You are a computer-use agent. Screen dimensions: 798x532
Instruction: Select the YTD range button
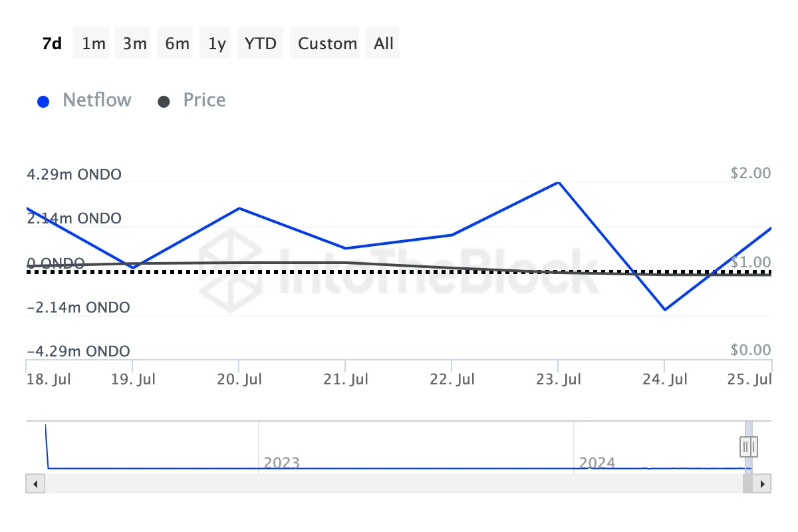pos(260,44)
